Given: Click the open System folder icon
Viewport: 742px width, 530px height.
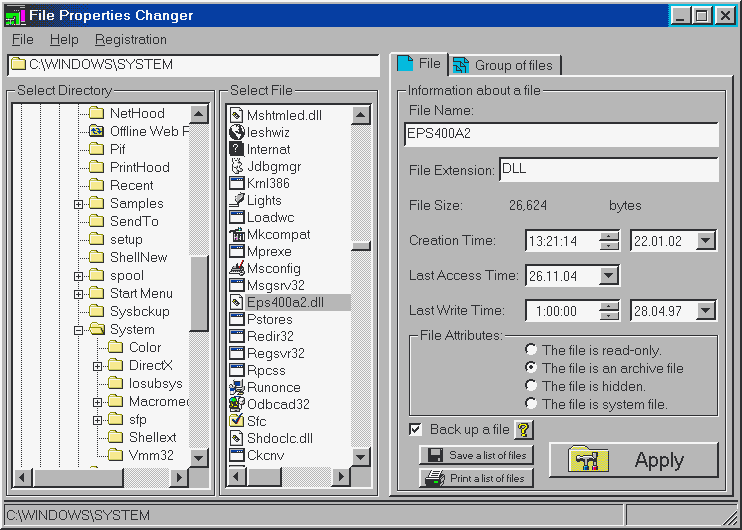Looking at the screenshot, I should 97,329.
